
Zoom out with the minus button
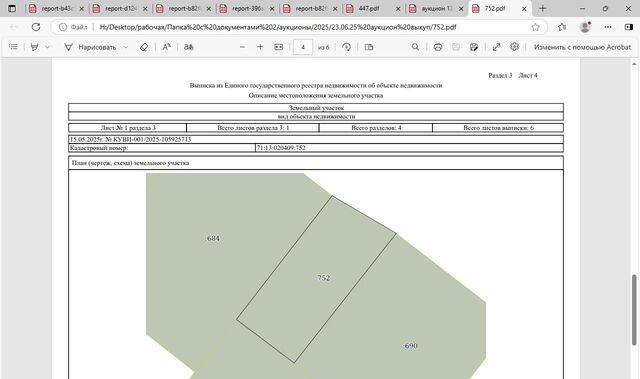click(x=242, y=47)
